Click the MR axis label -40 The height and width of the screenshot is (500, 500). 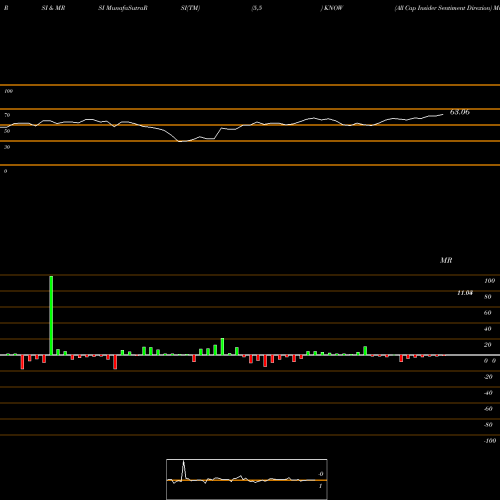click(488, 393)
